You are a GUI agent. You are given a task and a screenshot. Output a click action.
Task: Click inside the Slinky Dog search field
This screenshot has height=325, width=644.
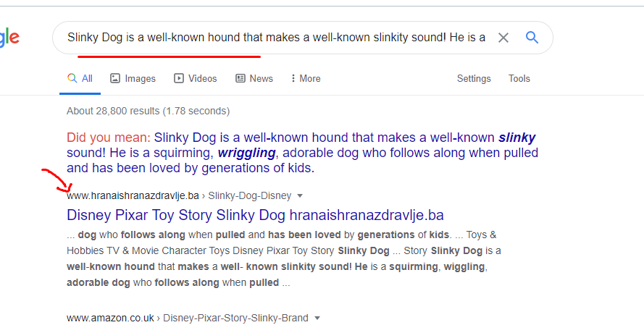tap(275, 38)
